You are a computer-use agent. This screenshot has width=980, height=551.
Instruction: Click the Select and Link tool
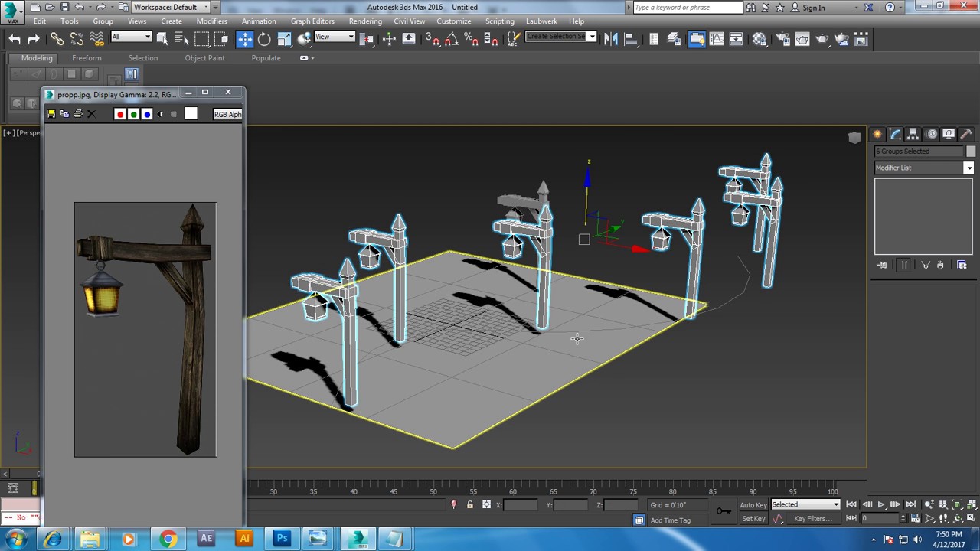point(57,39)
